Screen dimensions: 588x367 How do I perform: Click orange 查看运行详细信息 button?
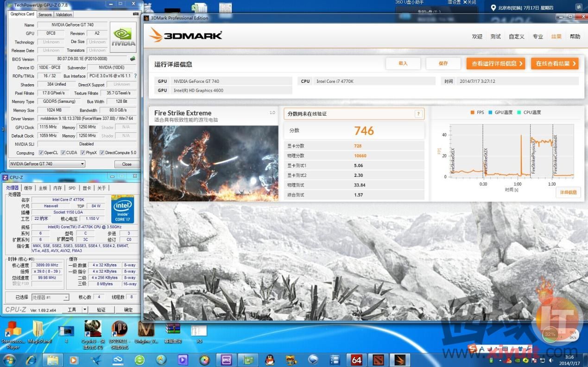pos(496,63)
